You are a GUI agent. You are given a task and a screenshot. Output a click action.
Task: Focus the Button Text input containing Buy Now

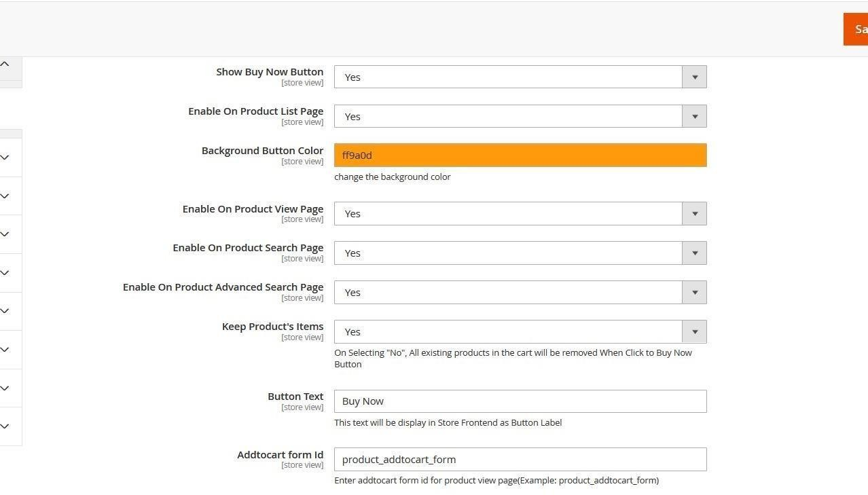tap(520, 401)
